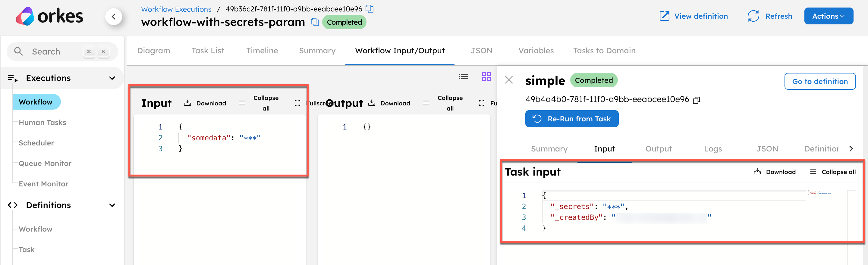Click the orkes logo
This screenshot has width=868, height=265.
tap(49, 16)
